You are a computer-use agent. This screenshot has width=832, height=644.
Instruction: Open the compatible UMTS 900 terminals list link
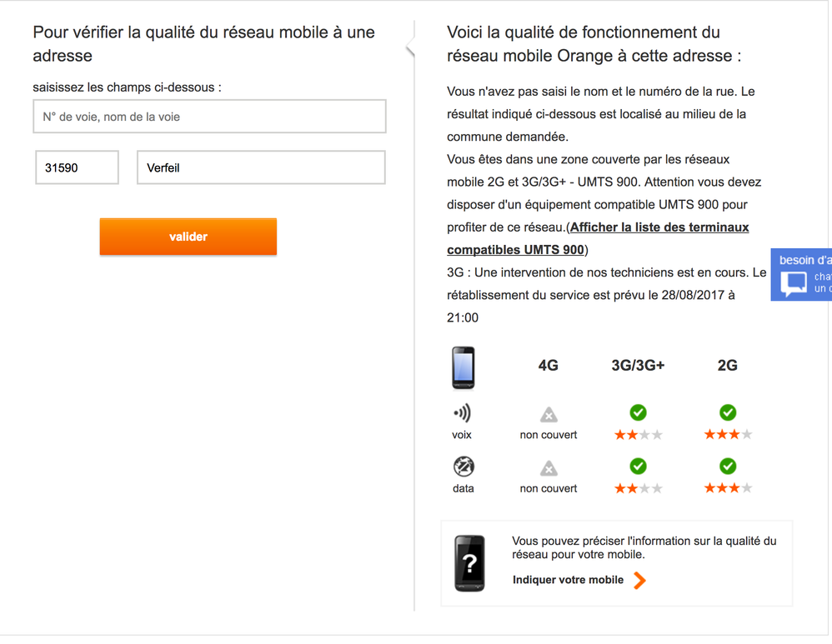[x=598, y=238]
